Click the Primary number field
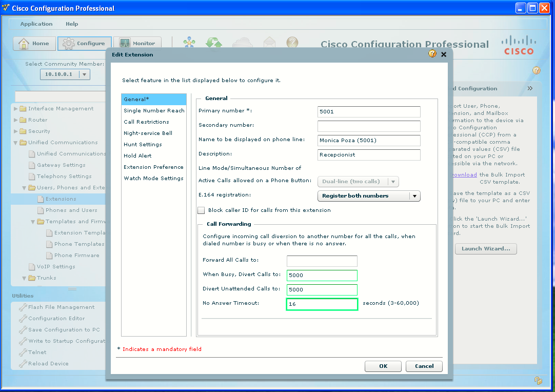This screenshot has height=392, width=555. tap(369, 111)
